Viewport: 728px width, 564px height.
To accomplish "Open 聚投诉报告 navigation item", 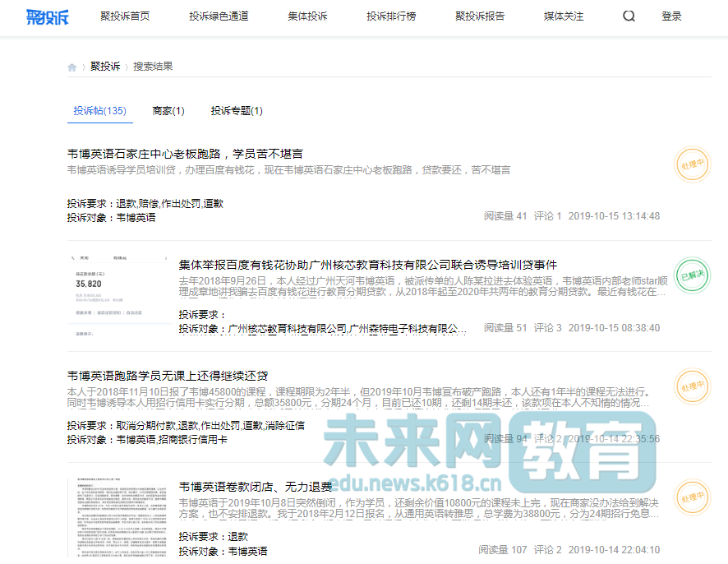I will point(480,16).
